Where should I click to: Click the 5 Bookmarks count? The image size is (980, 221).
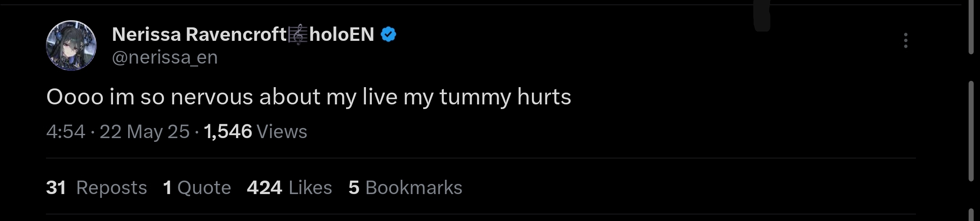(x=405, y=188)
